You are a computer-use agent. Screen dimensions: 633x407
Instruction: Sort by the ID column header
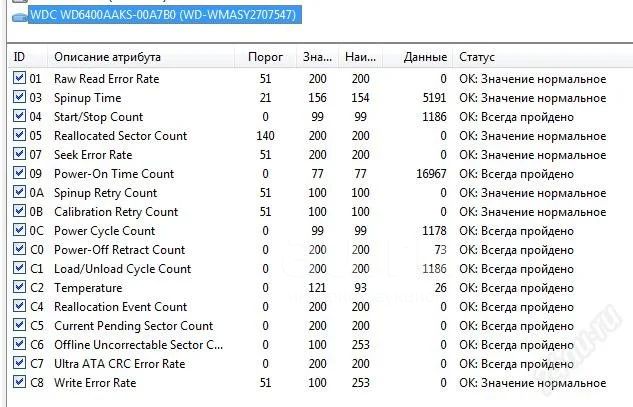click(21, 57)
